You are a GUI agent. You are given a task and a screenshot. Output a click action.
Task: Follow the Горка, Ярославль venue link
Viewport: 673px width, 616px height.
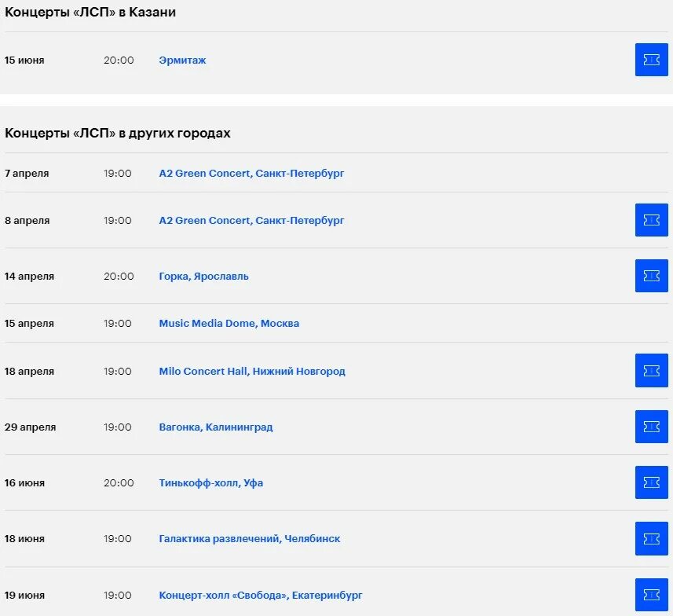click(x=203, y=277)
